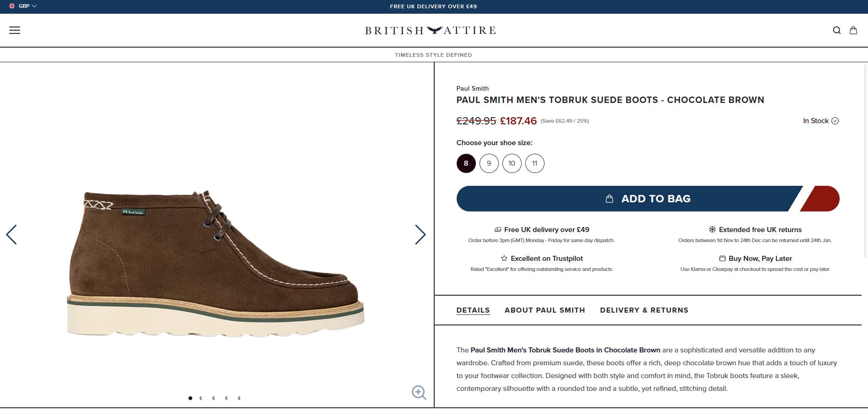This screenshot has width=868, height=411.
Task: Open the Delivery & Returns tab
Action: (x=644, y=310)
